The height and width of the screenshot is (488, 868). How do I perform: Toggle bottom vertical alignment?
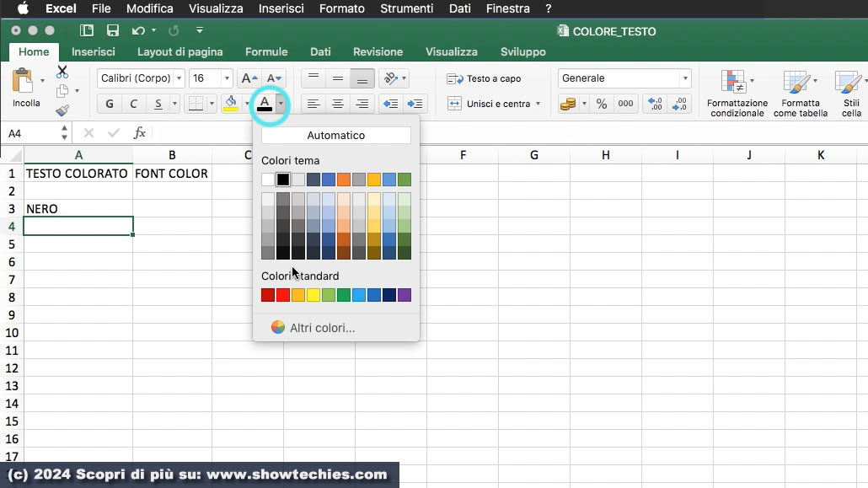[x=362, y=78]
